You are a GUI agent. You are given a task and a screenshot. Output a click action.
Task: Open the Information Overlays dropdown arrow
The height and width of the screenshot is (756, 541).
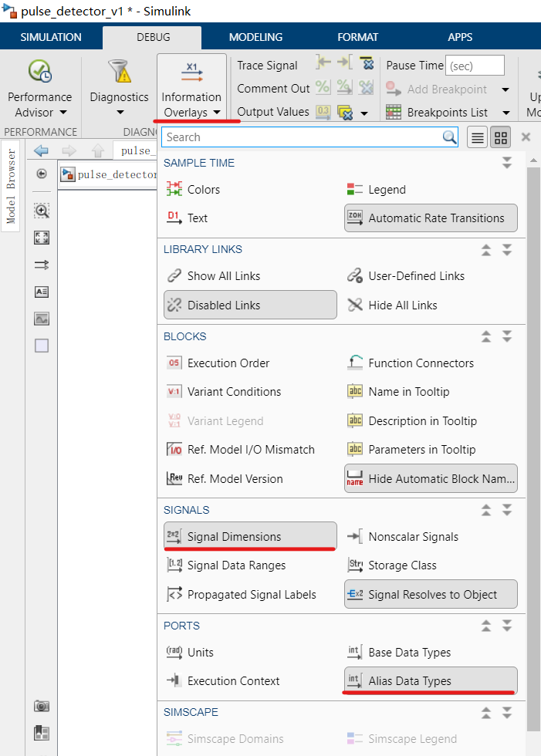[x=217, y=113]
